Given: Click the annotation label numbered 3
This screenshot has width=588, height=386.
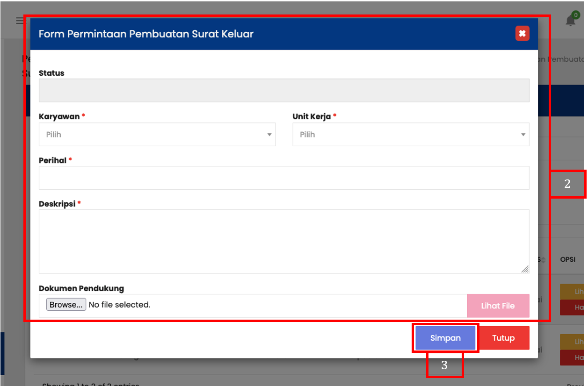Looking at the screenshot, I should (444, 365).
